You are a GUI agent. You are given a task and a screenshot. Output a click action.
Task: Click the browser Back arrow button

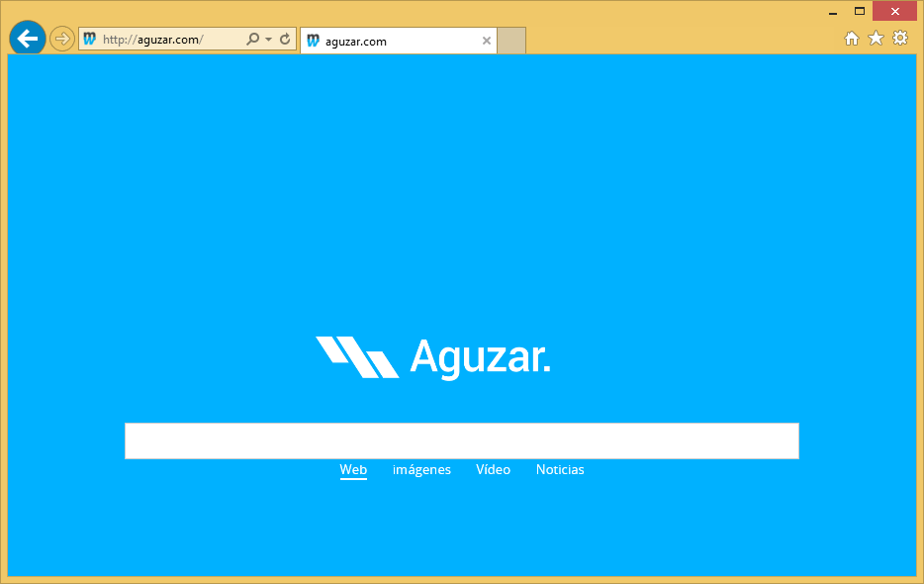(x=27, y=39)
